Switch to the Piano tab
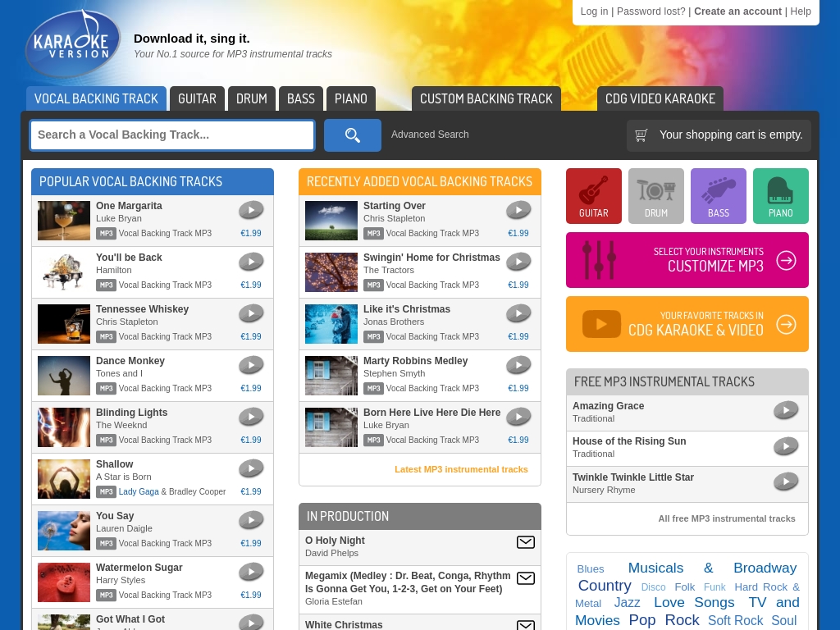The image size is (840, 630). tap(351, 98)
